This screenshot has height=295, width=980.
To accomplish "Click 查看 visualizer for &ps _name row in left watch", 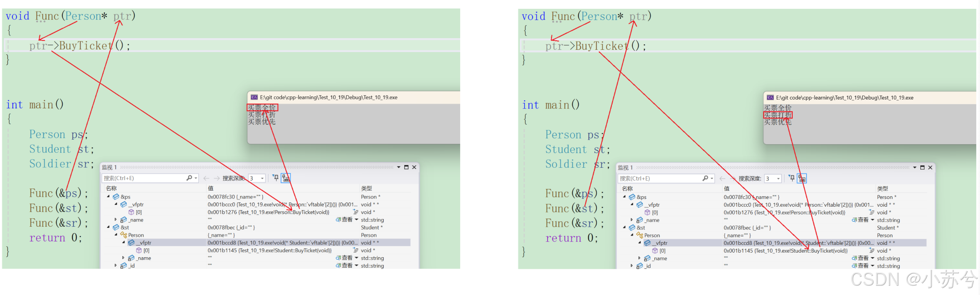I will click(344, 219).
